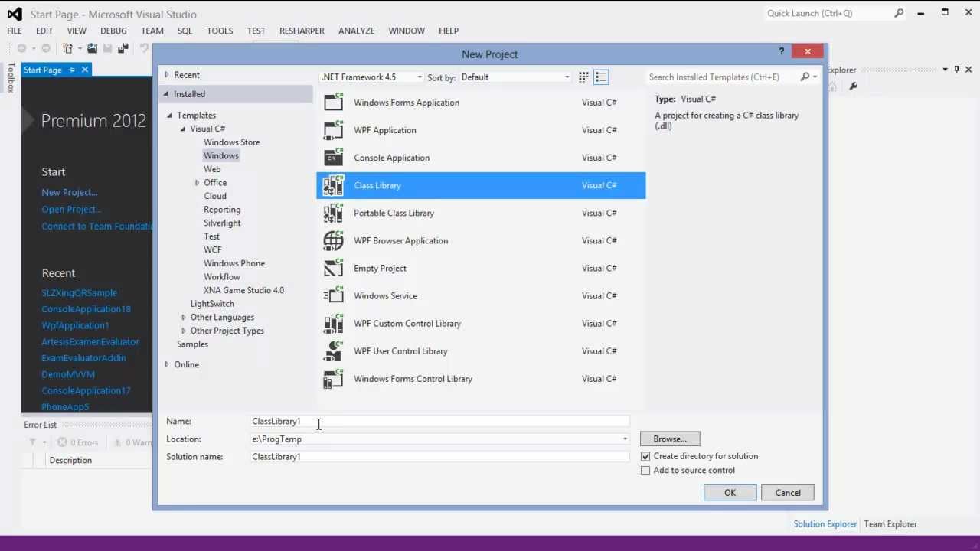Click the New Project toolbar icon
Image resolution: width=980 pixels, height=551 pixels.
(68, 48)
